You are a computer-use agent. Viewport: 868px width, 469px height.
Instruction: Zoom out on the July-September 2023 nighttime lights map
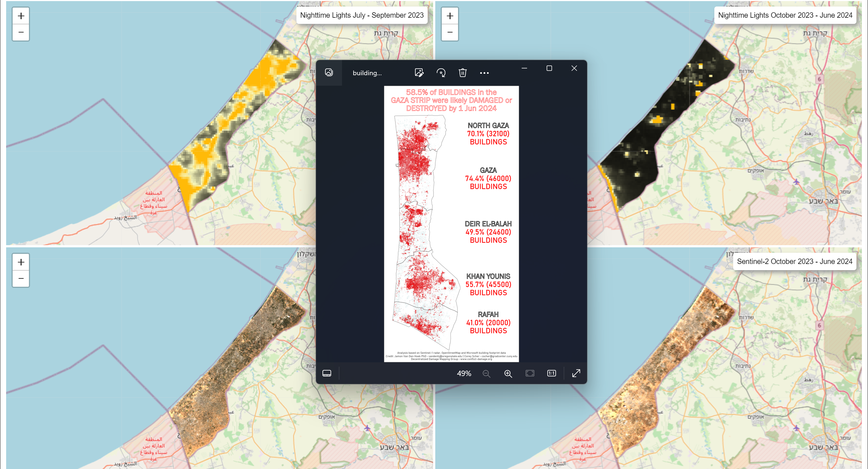coord(21,32)
